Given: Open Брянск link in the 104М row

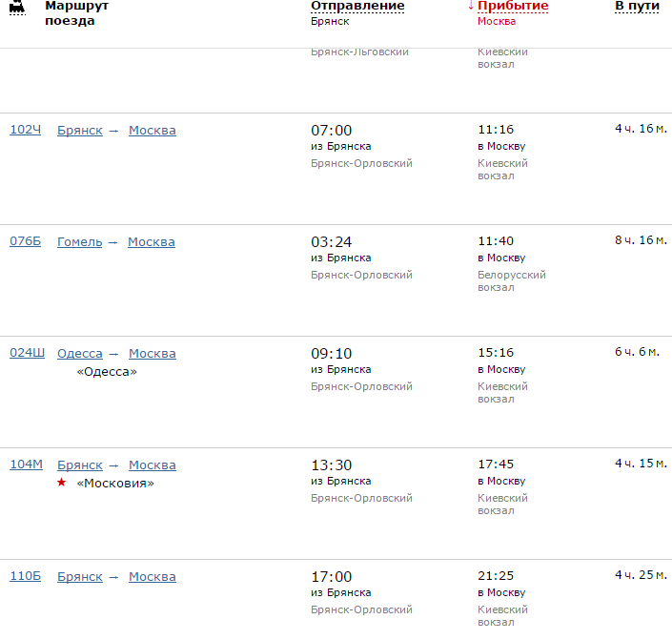Looking at the screenshot, I should coord(80,465).
